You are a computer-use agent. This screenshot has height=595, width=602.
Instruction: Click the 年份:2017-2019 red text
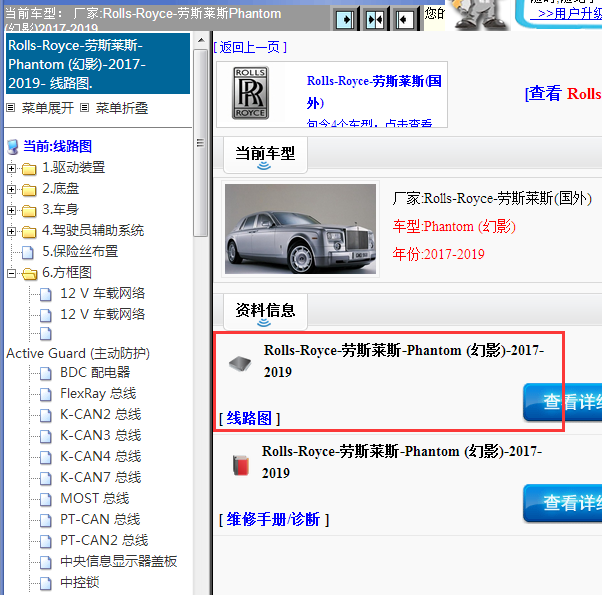pos(438,254)
